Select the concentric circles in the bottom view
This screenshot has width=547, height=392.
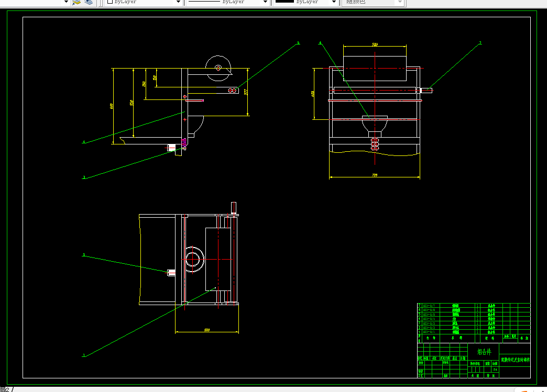193,259
